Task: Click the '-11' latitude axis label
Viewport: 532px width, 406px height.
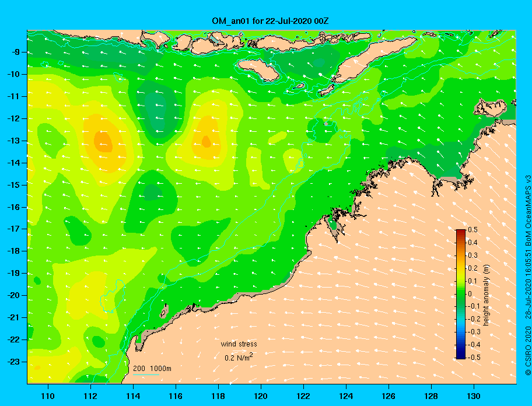Action: pyautogui.click(x=13, y=96)
